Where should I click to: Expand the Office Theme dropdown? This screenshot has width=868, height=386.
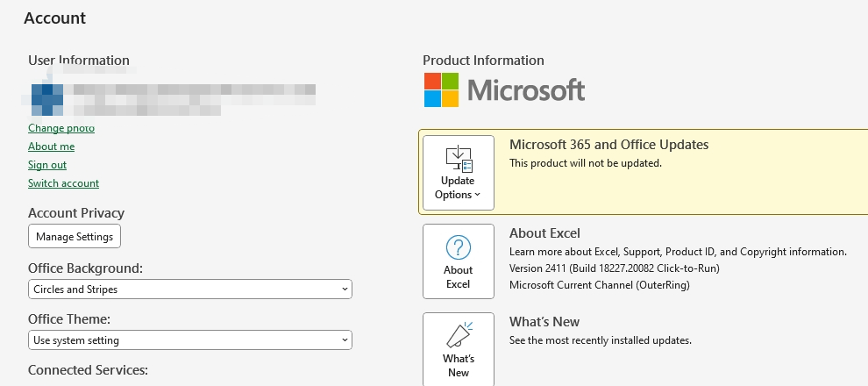click(x=190, y=340)
